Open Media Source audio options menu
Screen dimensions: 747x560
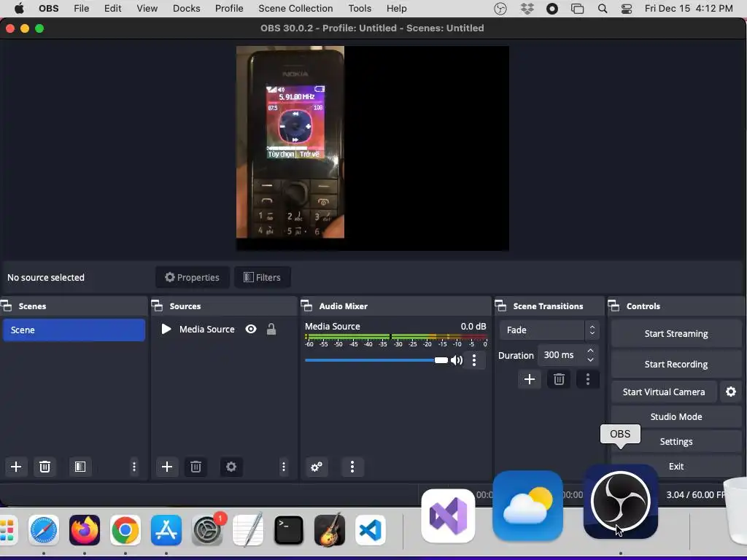coord(474,360)
